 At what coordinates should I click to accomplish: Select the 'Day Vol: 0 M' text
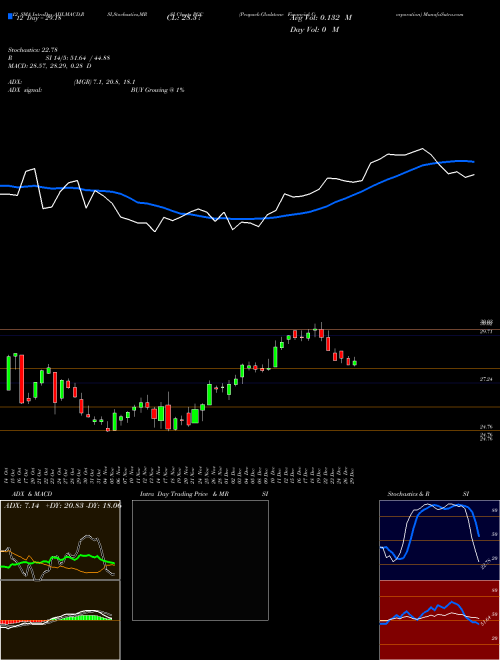tap(314, 30)
